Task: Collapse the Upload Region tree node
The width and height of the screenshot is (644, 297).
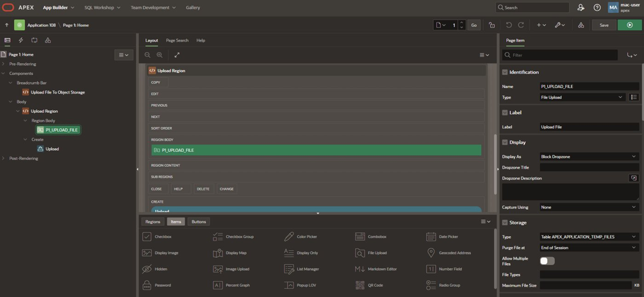Action: point(18,111)
